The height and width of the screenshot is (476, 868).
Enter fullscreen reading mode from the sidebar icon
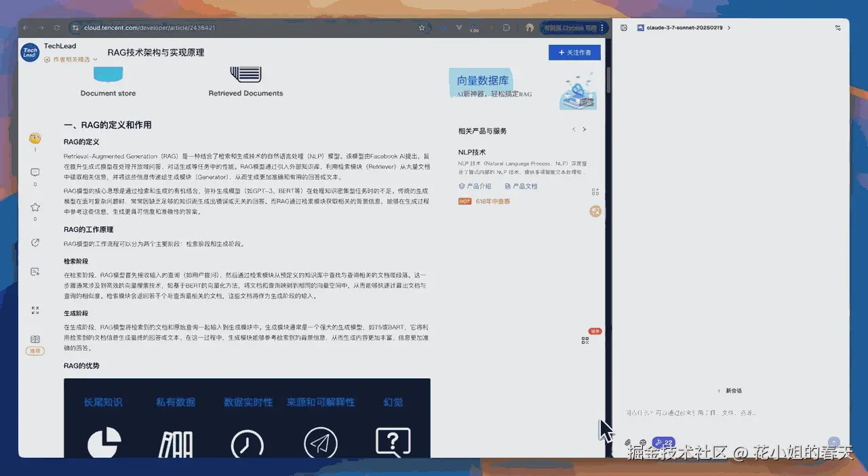[35, 311]
